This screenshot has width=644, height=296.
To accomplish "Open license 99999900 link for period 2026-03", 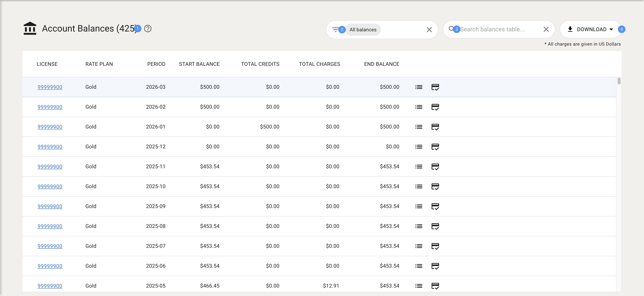I will tap(50, 87).
